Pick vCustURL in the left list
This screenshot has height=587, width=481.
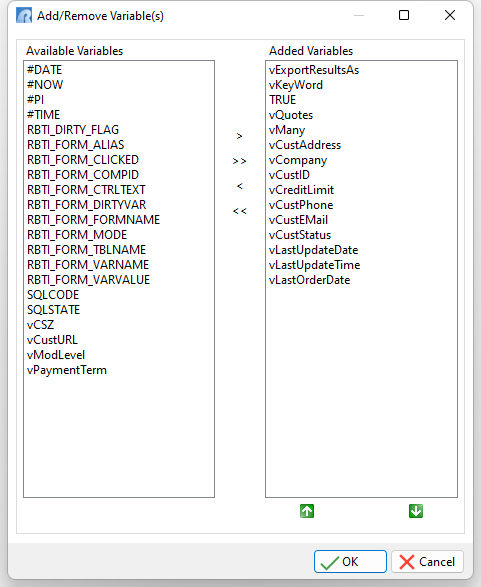pos(52,340)
